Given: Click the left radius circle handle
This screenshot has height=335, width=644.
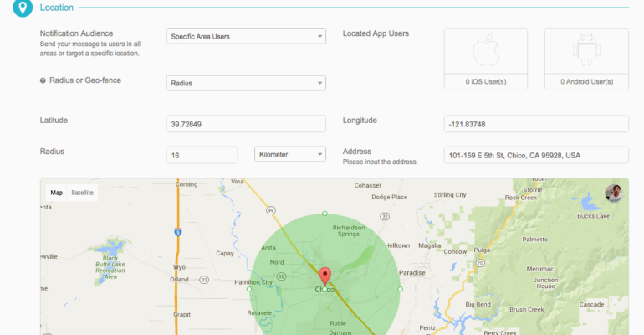Looking at the screenshot, I should [249, 289].
